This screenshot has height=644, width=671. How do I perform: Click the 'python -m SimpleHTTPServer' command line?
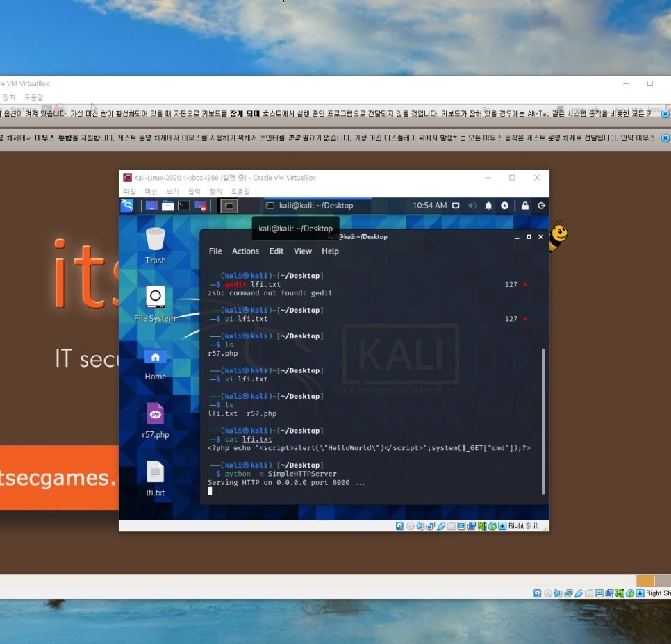281,474
